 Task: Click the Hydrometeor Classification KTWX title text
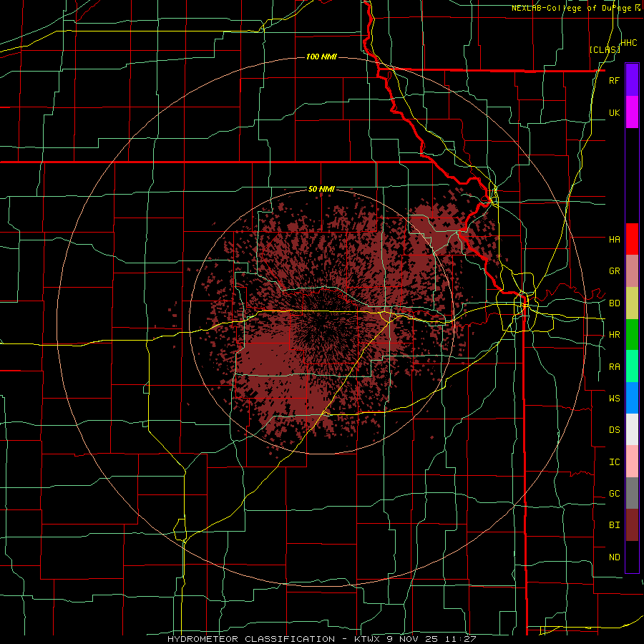point(321,639)
